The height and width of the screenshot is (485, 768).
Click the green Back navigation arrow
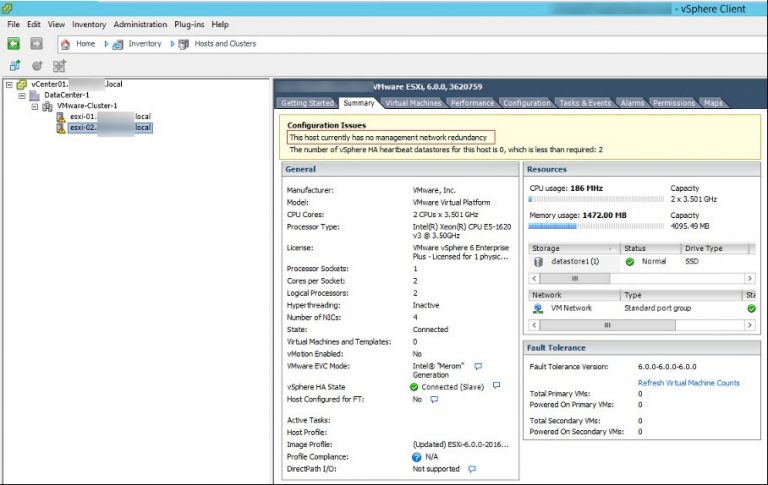[14, 44]
